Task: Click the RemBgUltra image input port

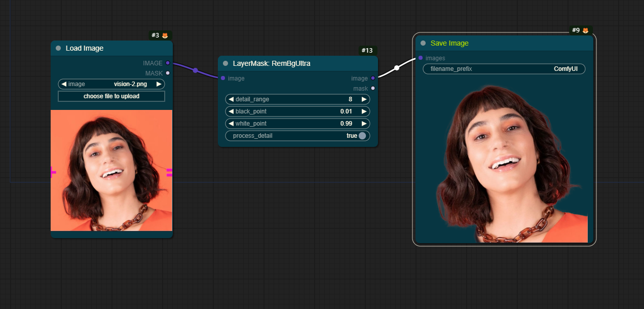Action: tap(223, 78)
